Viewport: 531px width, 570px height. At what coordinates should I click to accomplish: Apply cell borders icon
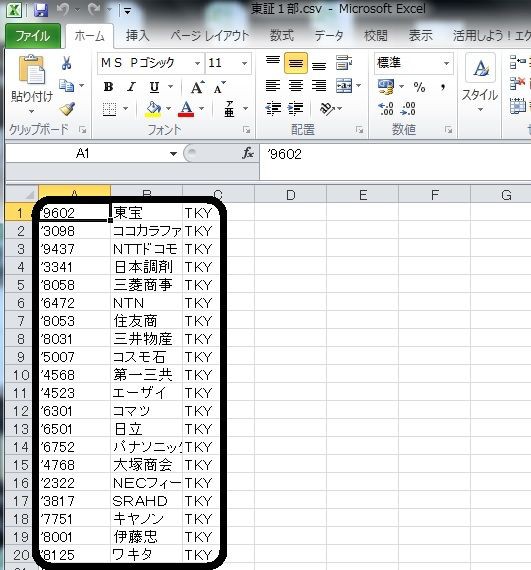[x=109, y=109]
